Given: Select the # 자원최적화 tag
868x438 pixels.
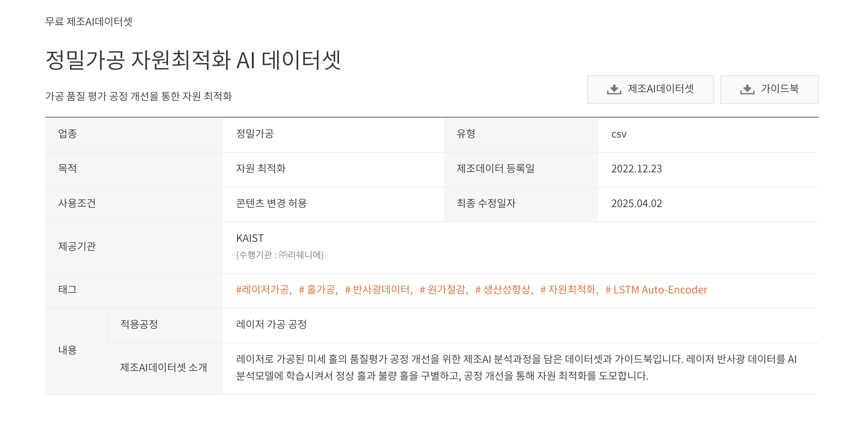Looking at the screenshot, I should point(569,290).
